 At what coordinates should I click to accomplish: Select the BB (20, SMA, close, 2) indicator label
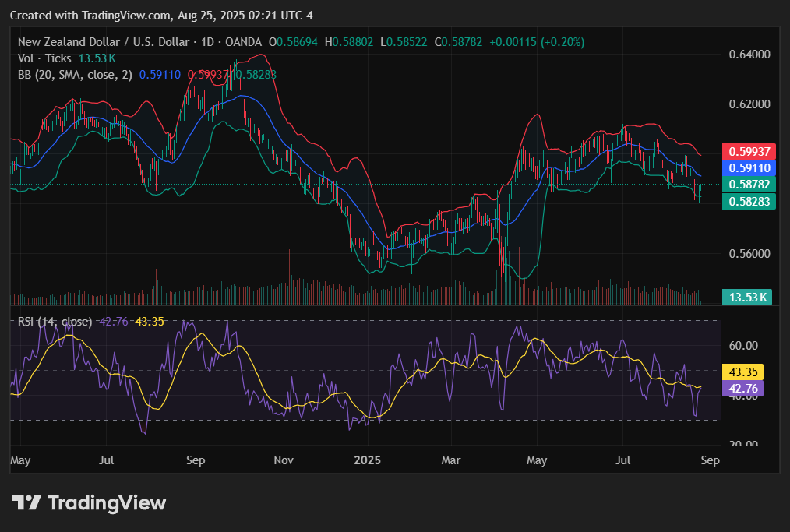click(x=75, y=75)
